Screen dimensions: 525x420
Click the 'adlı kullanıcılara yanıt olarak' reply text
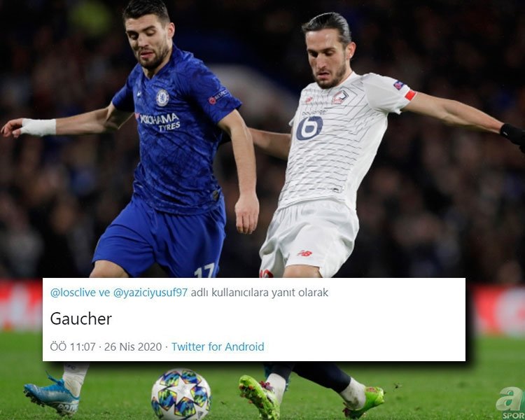point(260,293)
